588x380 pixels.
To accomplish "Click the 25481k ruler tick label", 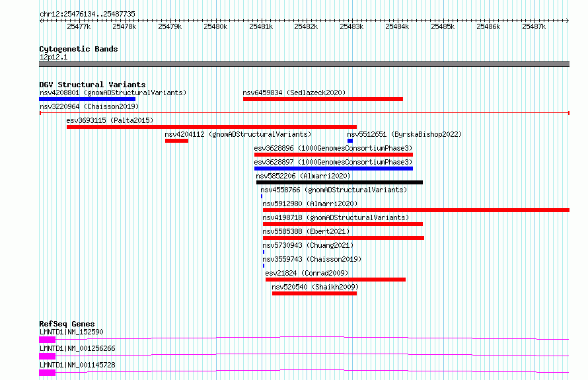I will click(x=261, y=26).
